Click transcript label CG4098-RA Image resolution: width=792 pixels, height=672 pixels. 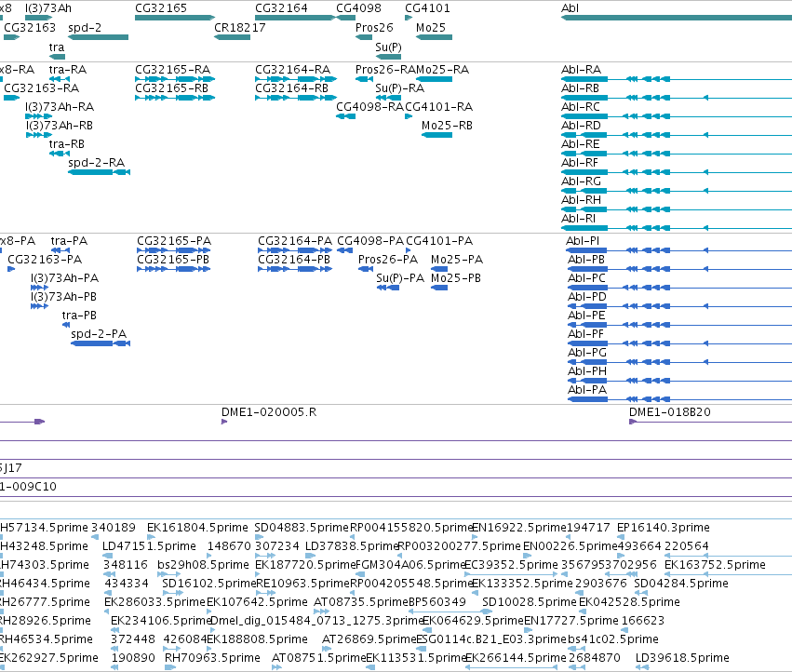(x=370, y=107)
